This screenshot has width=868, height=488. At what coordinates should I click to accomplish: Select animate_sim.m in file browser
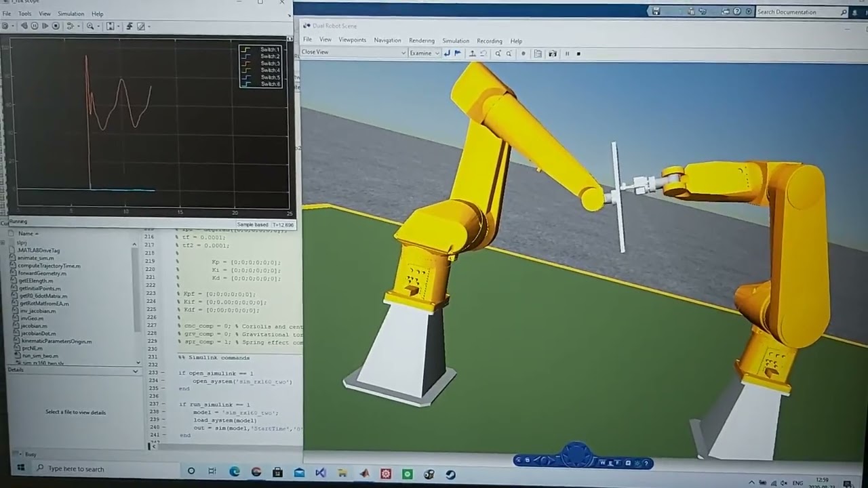(36, 258)
